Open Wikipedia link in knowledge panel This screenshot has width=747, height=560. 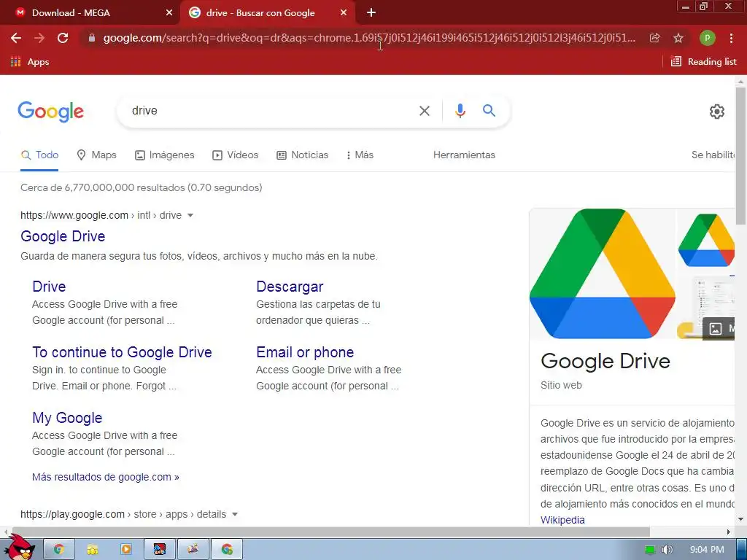pos(562,520)
